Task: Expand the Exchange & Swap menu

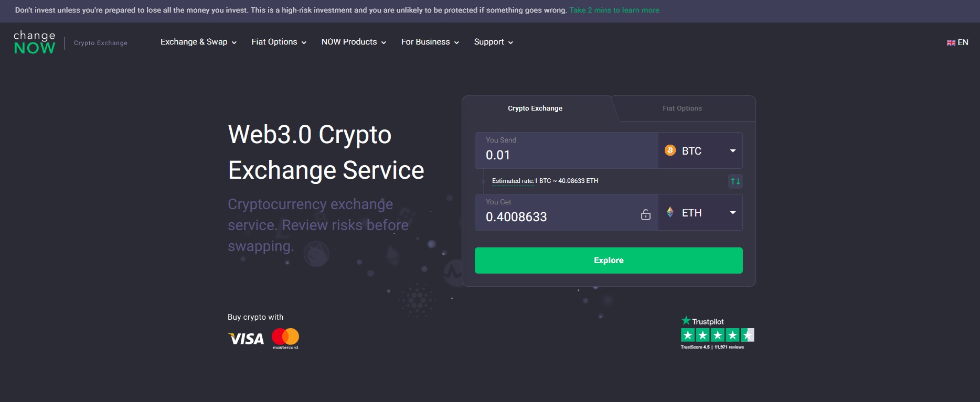Action: coord(198,42)
